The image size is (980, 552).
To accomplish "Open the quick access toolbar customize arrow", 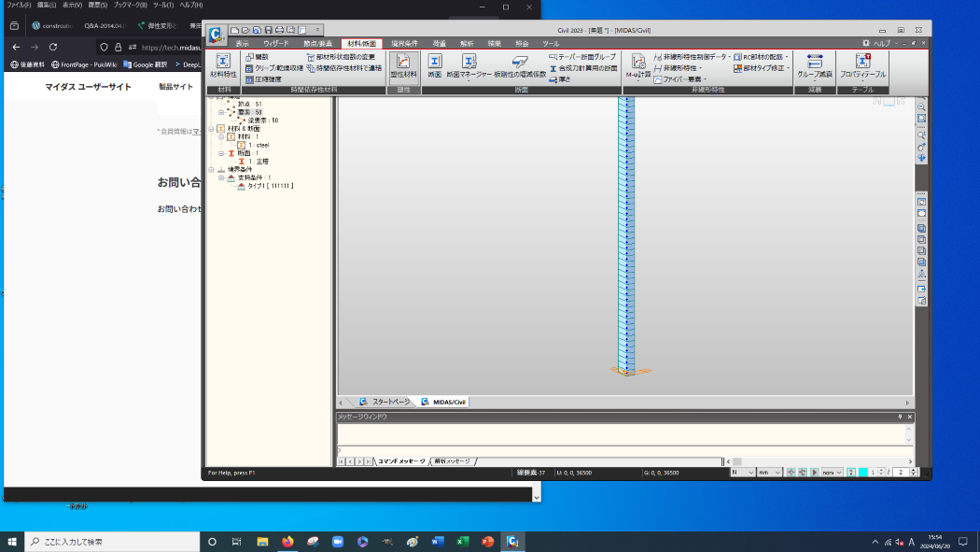I will (x=317, y=30).
